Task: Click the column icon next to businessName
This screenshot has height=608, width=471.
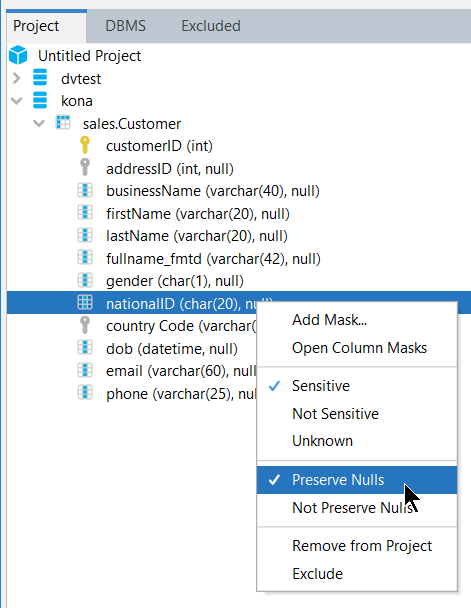Action: coord(85,190)
